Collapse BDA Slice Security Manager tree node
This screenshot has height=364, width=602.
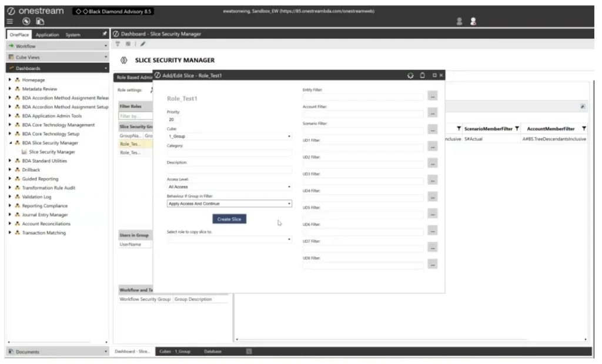pos(10,143)
